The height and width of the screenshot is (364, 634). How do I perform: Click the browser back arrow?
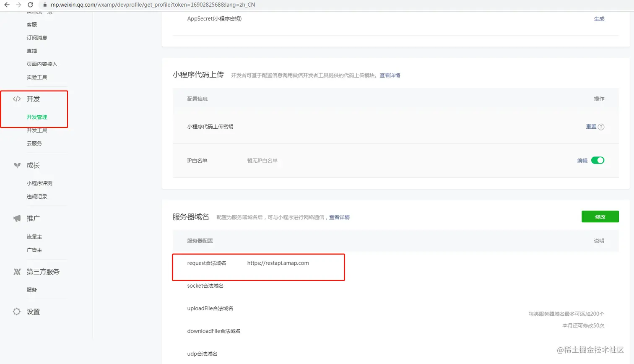(x=6, y=5)
